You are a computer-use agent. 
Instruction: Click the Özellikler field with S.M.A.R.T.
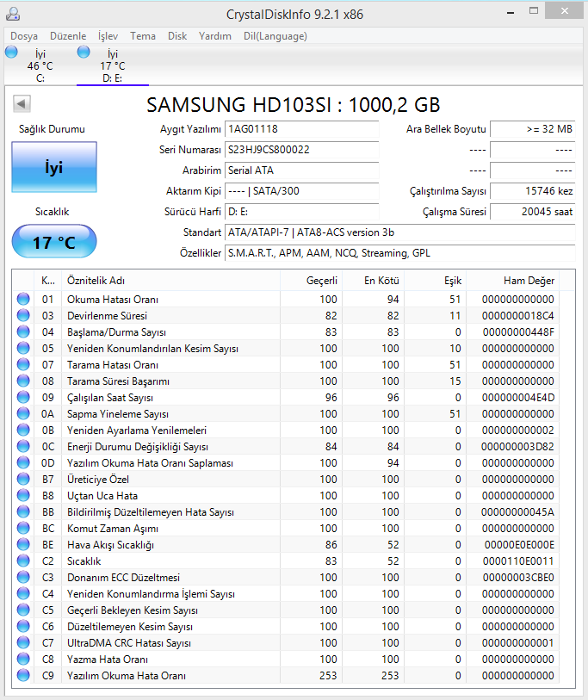click(x=400, y=253)
